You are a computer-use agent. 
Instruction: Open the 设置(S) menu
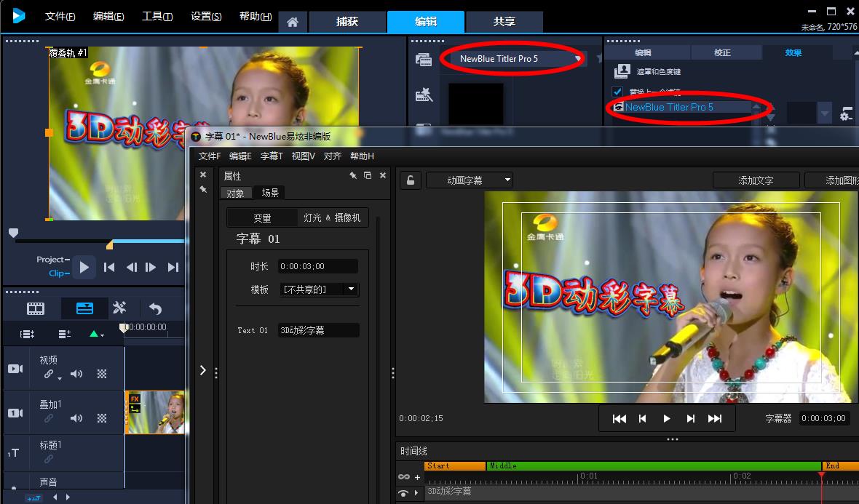click(206, 17)
